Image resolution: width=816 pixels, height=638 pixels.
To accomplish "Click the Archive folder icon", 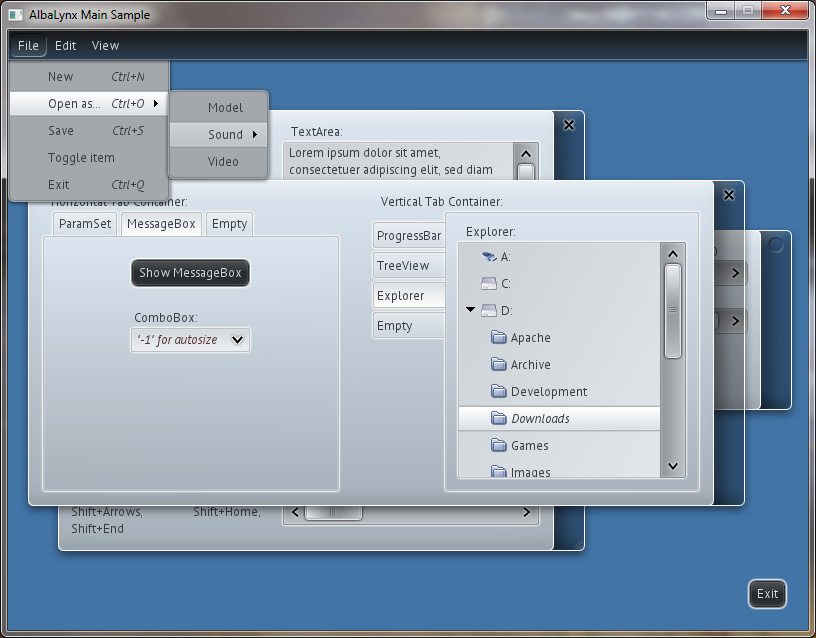I will tap(499, 365).
